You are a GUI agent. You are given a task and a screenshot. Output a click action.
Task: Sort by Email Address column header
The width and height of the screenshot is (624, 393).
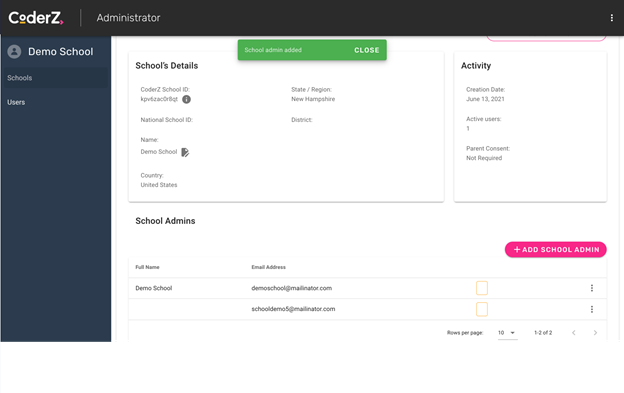point(269,267)
